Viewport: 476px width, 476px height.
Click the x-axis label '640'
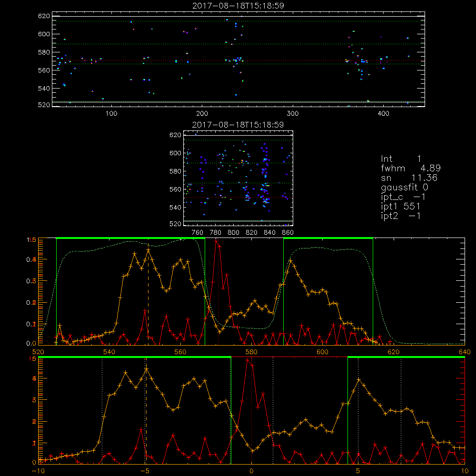click(x=465, y=352)
